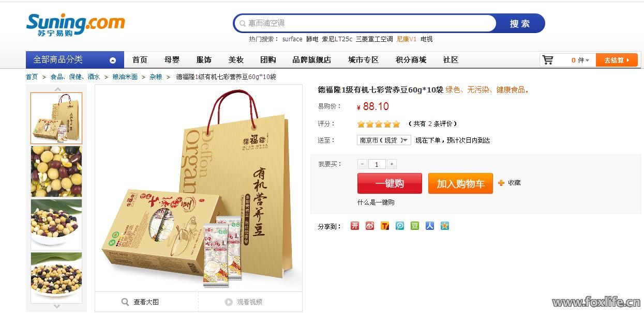The image size is (644, 313).
Task: Open 品牌旗舰店 navigation tab
Action: point(311,60)
